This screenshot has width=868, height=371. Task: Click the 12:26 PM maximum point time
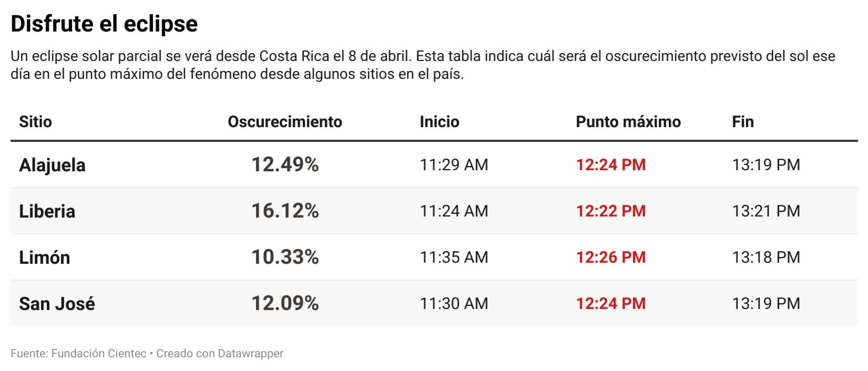(611, 257)
